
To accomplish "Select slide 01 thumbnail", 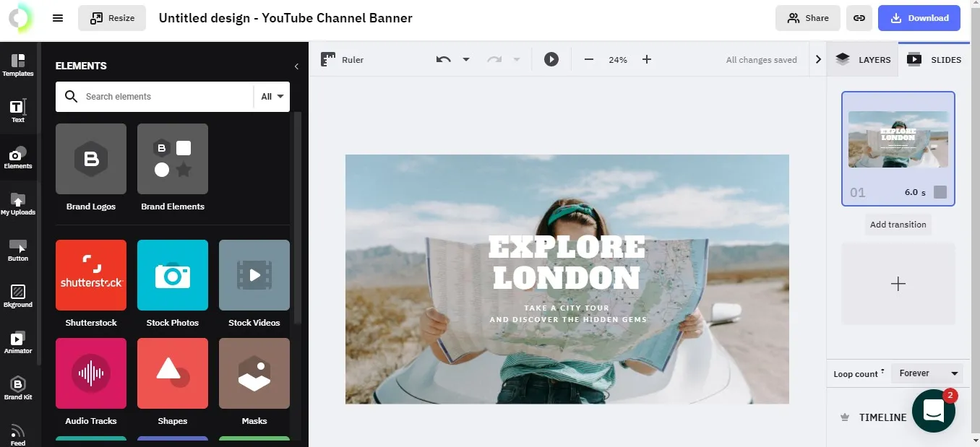I will click(x=898, y=149).
